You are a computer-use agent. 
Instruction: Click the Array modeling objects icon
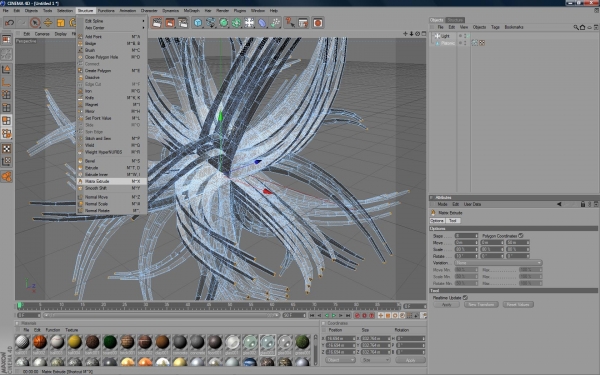[x=236, y=23]
